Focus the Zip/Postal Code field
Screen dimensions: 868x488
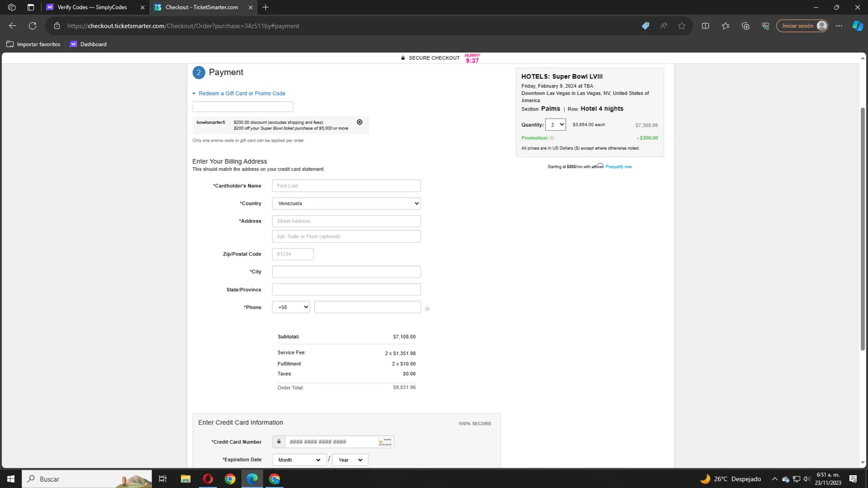(x=293, y=254)
